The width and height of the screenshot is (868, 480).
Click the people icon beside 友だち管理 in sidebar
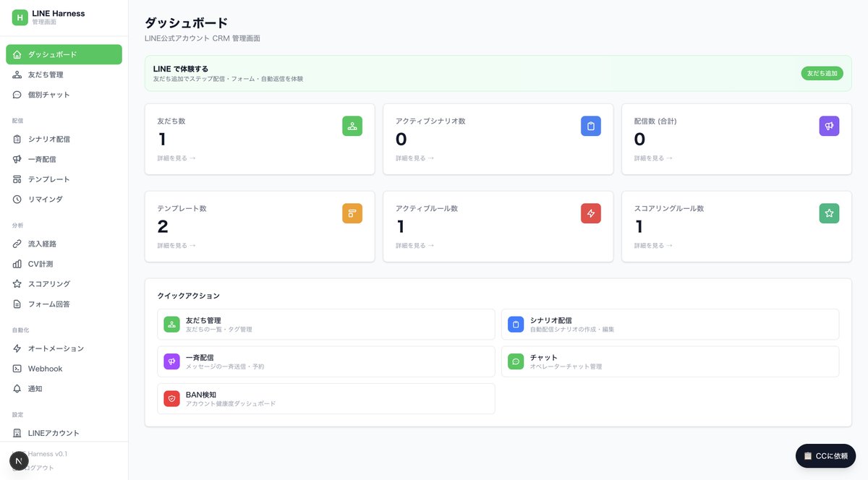tap(17, 74)
